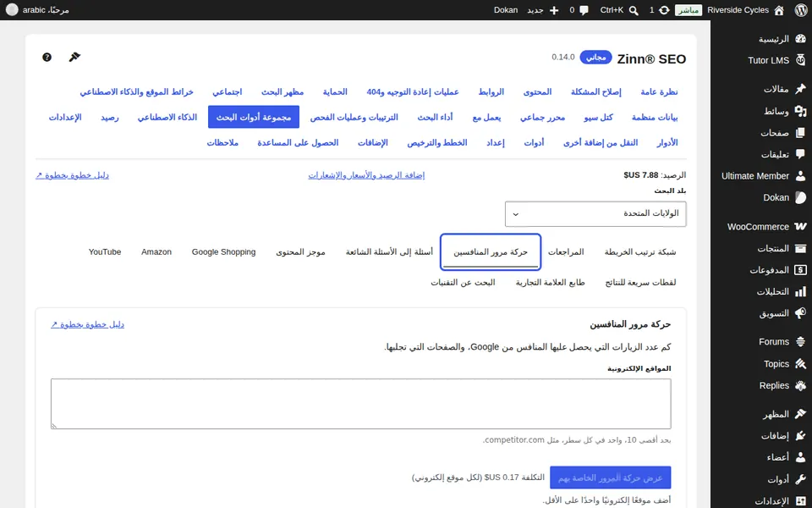Click the pin icon in Zinn SEO header
The height and width of the screenshot is (508, 812).
pyautogui.click(x=74, y=57)
